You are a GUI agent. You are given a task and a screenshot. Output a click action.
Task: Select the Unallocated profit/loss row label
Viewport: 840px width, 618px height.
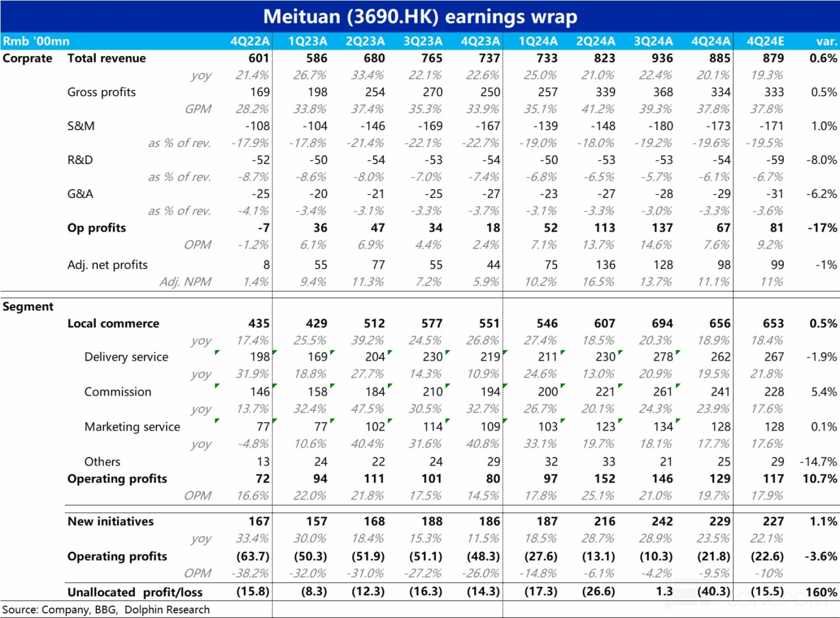(135, 592)
